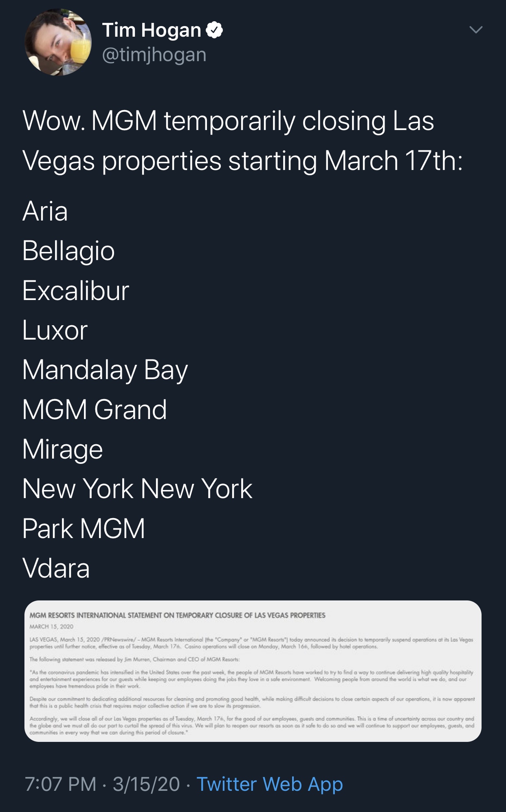Click the New York New York line
The height and width of the screenshot is (812, 506).
tap(137, 489)
